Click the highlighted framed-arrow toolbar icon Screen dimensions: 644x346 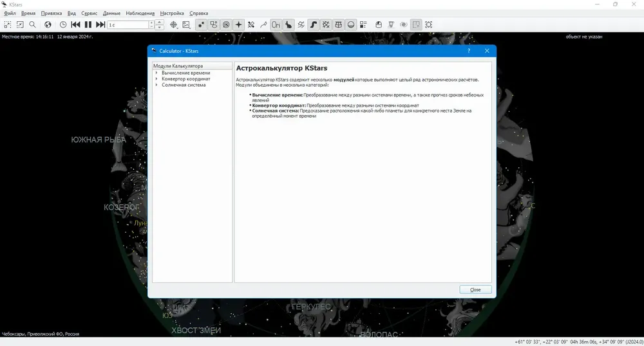pos(416,24)
